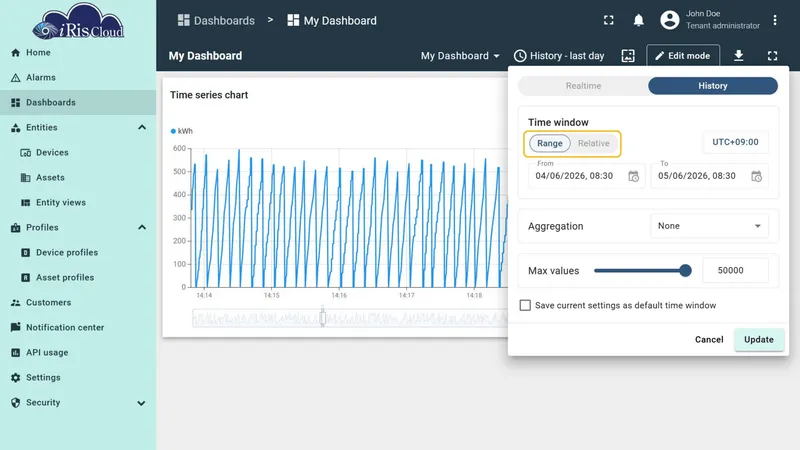Click the kWh legend dot
The width and height of the screenshot is (800, 450).
point(173,131)
